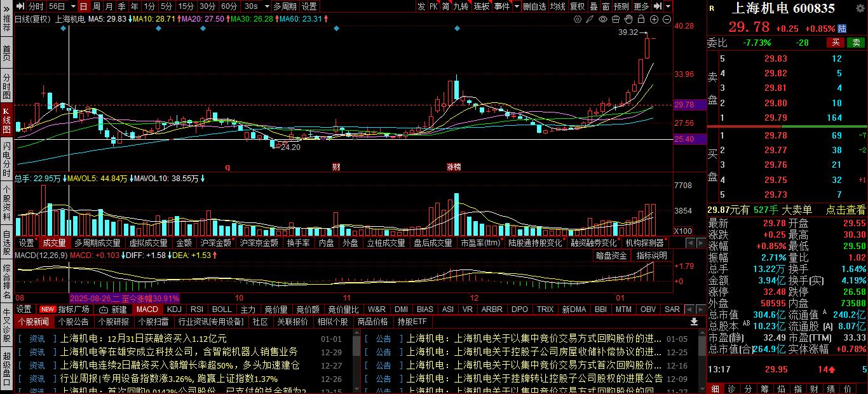Click the 财 marker below the K-line chart
The height and width of the screenshot is (394, 868).
coord(336,167)
